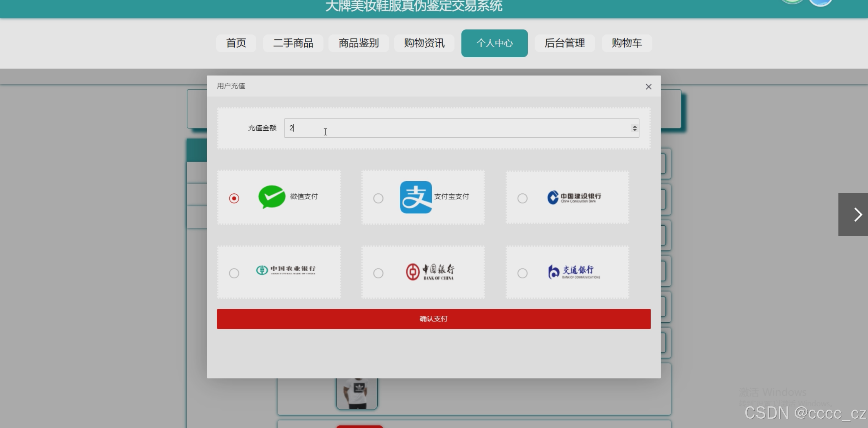Select the 微信支付 radio button
The image size is (868, 428).
pos(234,198)
